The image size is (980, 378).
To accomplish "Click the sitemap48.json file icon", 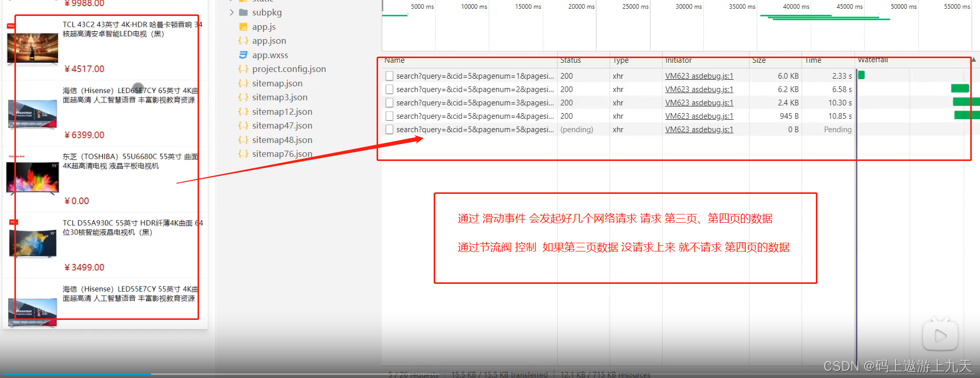I will 243,140.
